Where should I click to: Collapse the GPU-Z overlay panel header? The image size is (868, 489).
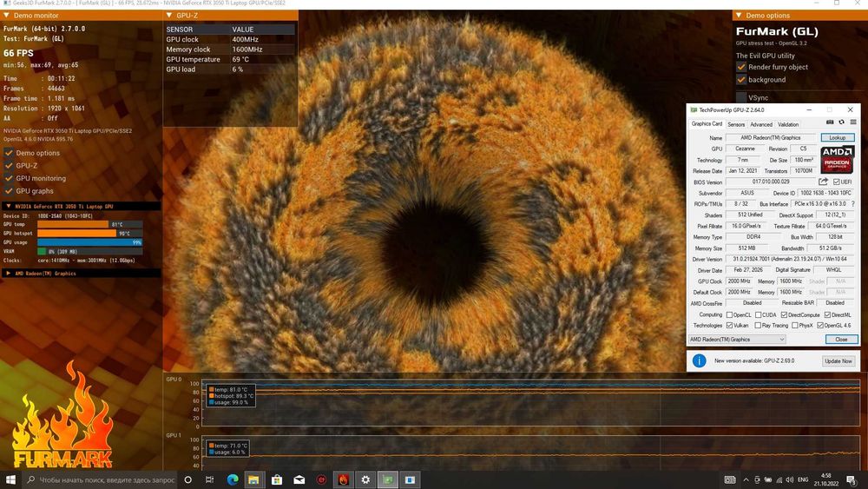[x=169, y=16]
